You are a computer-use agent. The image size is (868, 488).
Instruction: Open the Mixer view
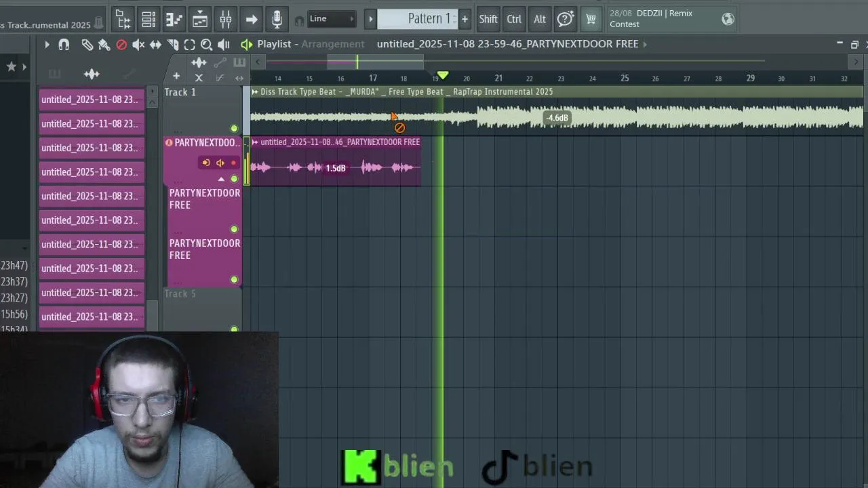pyautogui.click(x=225, y=19)
